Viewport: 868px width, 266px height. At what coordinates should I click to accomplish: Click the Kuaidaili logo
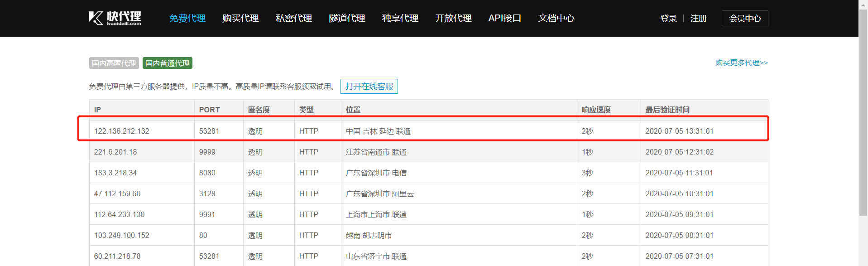tap(115, 18)
